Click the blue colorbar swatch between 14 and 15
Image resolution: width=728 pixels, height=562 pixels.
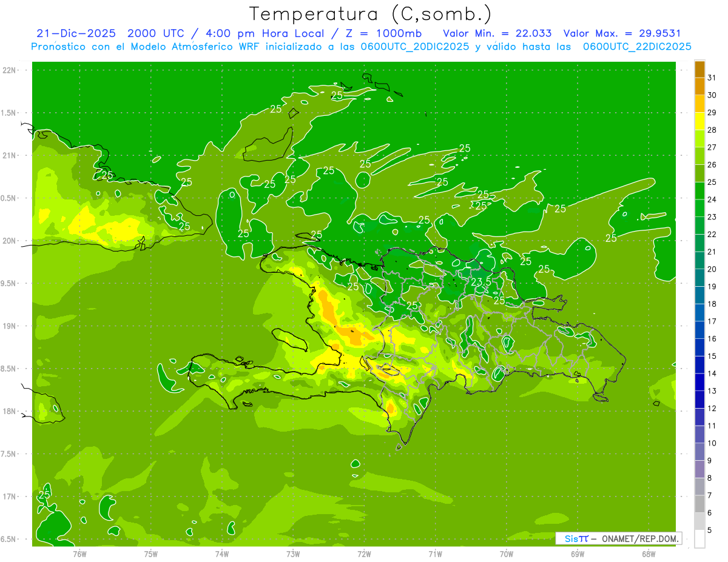coord(699,364)
